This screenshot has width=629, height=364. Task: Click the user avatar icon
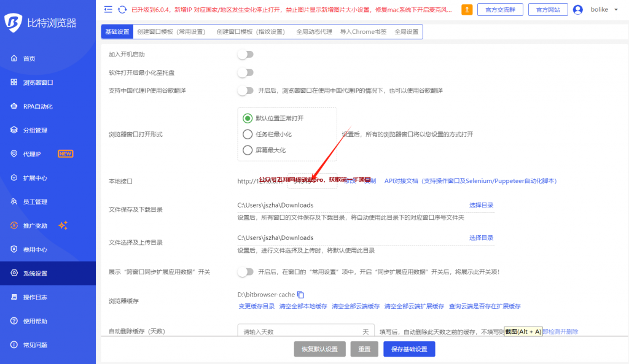[x=577, y=9]
